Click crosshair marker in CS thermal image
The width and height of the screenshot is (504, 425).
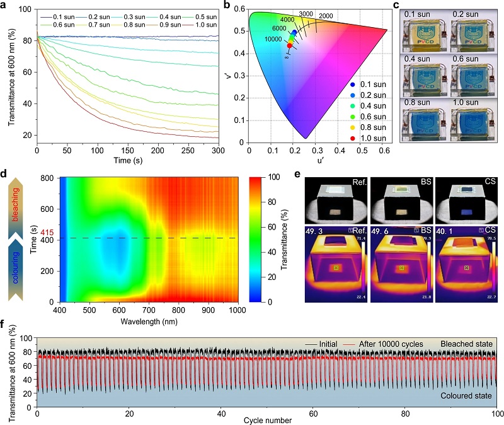click(x=466, y=268)
